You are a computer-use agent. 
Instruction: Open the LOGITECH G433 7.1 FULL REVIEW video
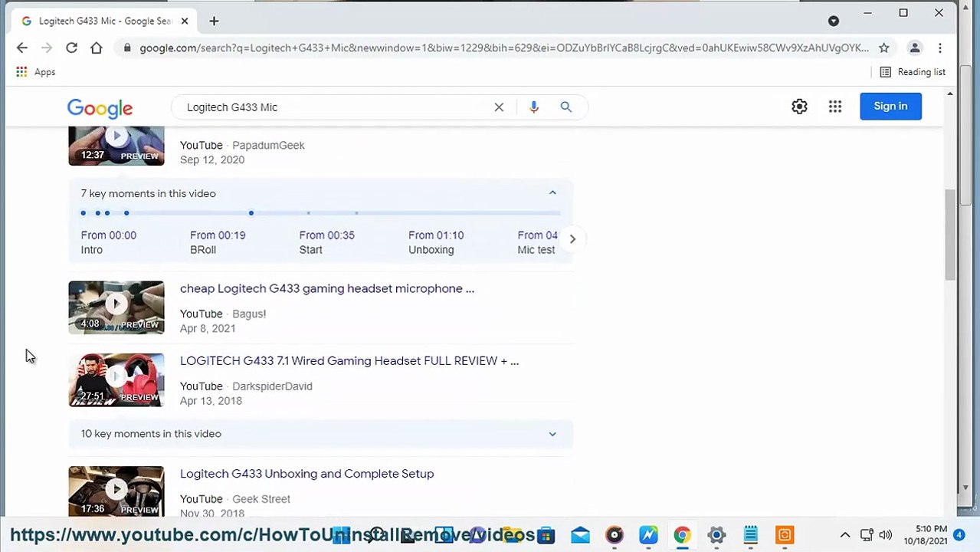(x=349, y=360)
